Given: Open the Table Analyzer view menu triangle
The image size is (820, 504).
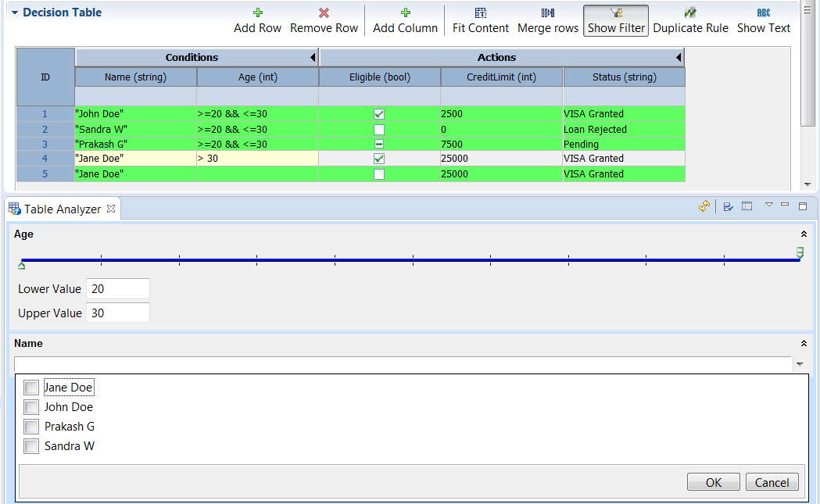Looking at the screenshot, I should pyautogui.click(x=768, y=205).
